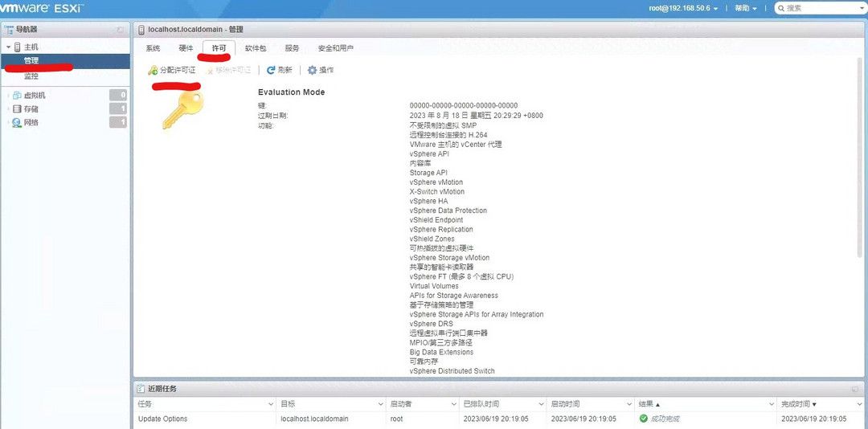Click the Recent tasks panel icon
The width and height of the screenshot is (868, 429).
141,389
